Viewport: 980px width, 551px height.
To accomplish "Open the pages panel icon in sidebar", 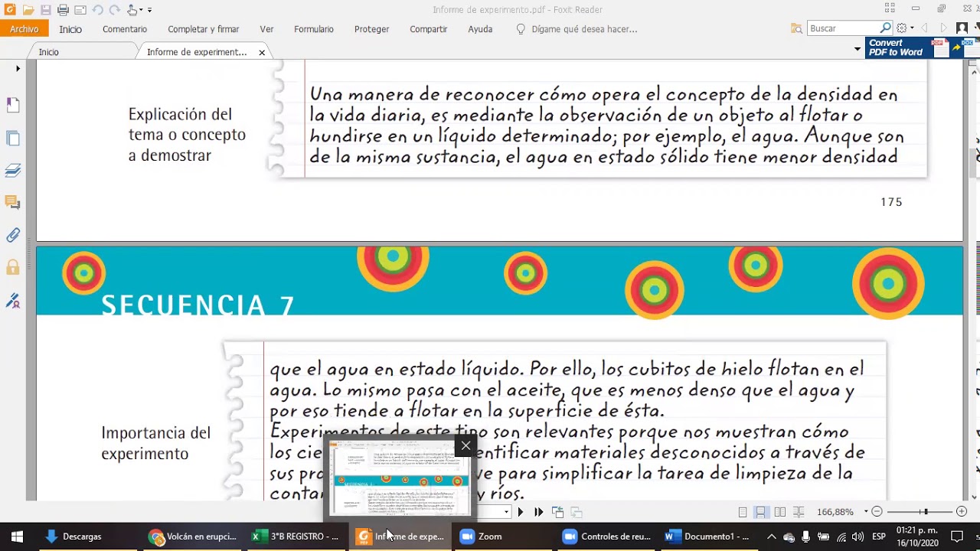I will (x=13, y=139).
